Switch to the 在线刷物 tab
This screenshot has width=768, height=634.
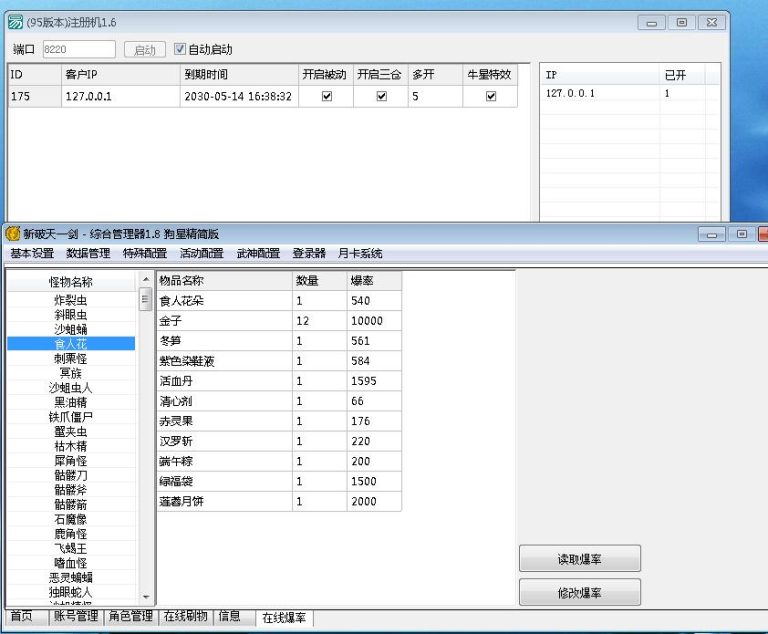(x=185, y=617)
